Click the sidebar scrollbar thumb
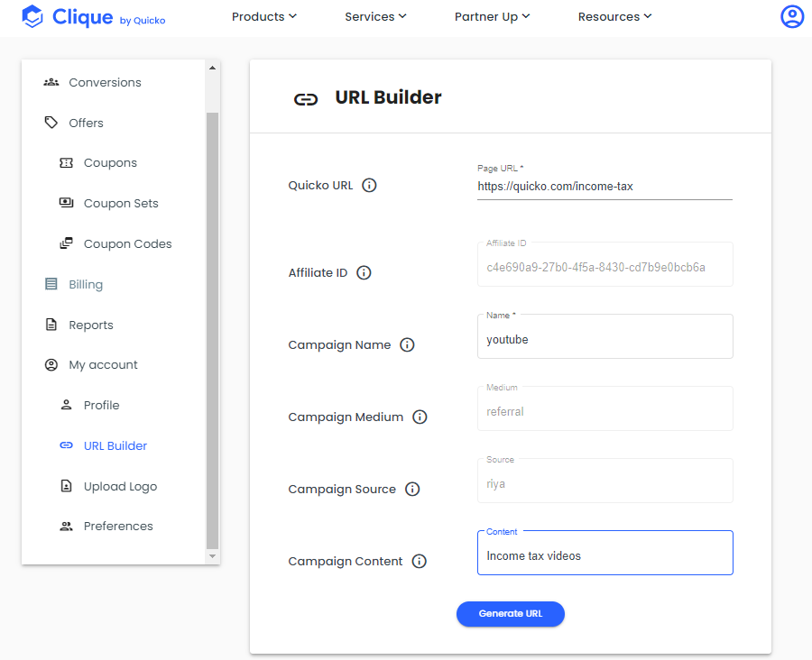Screen dimensions: 812x660 pos(212,330)
